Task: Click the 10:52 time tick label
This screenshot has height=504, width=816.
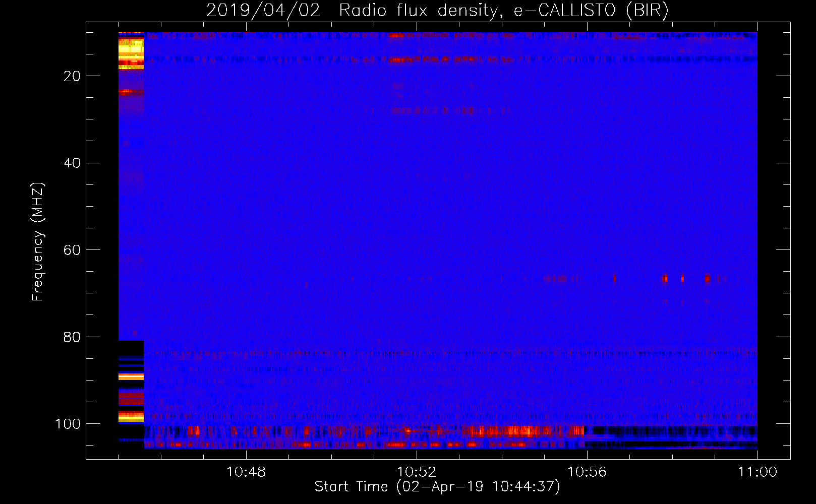Action: [x=417, y=472]
